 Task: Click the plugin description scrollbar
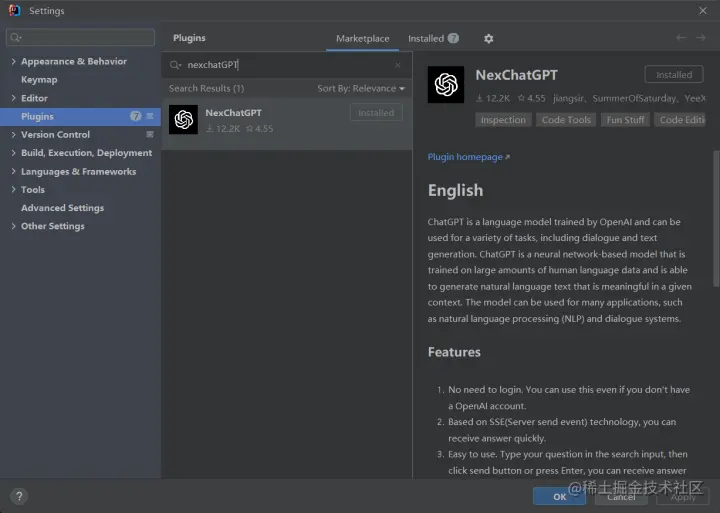(x=716, y=219)
